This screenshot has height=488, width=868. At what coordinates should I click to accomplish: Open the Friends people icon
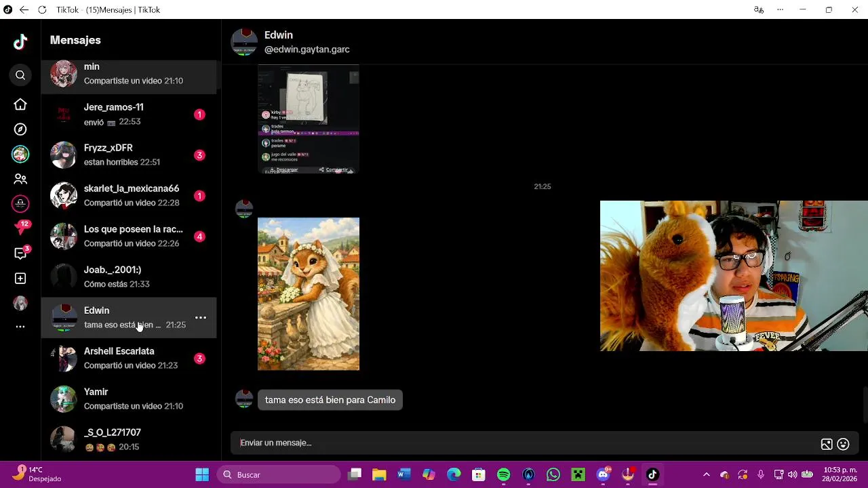20,179
